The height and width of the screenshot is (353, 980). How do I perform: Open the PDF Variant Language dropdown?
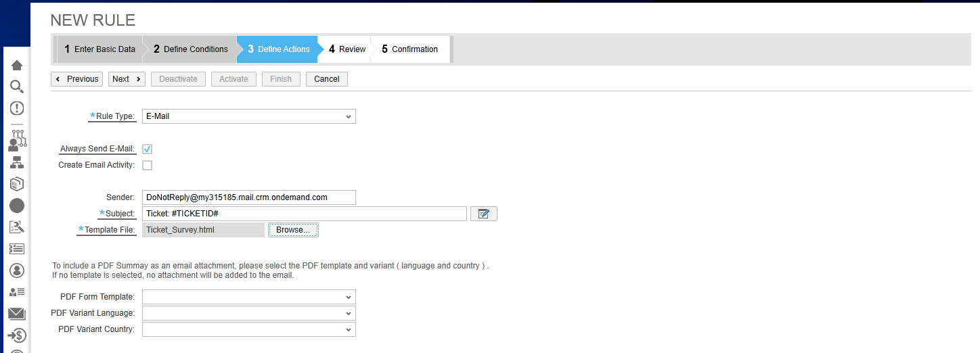(249, 313)
